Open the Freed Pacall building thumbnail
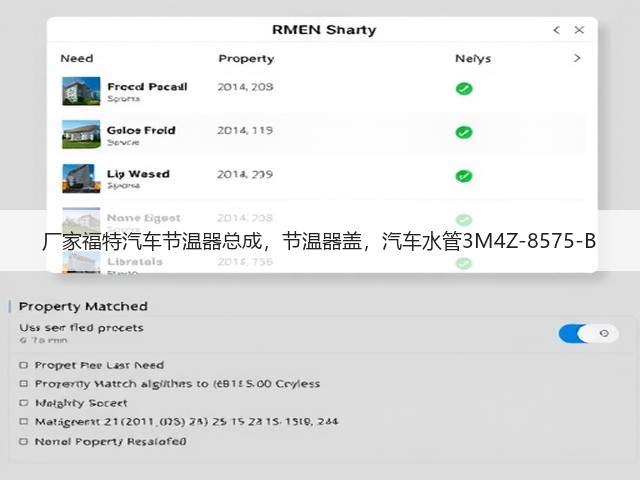The width and height of the screenshot is (640, 480). [x=81, y=91]
